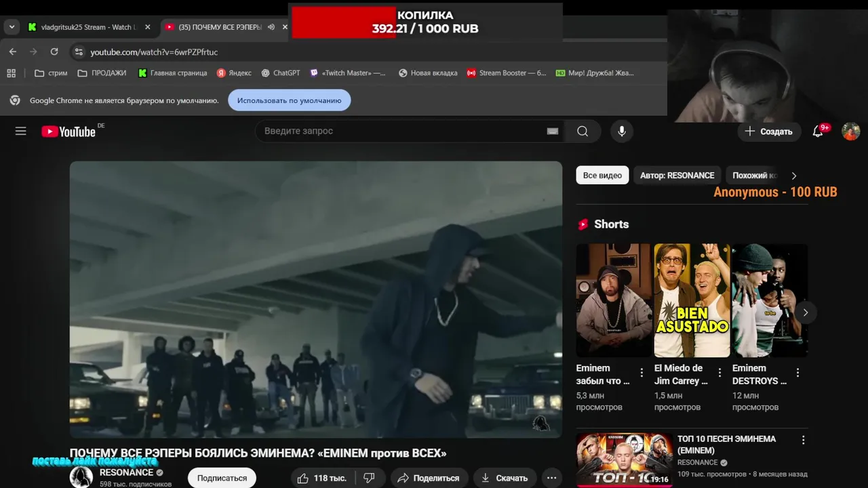
Task: Open the 'ПРОДАЖИ' bookmarks folder
Action: click(102, 73)
